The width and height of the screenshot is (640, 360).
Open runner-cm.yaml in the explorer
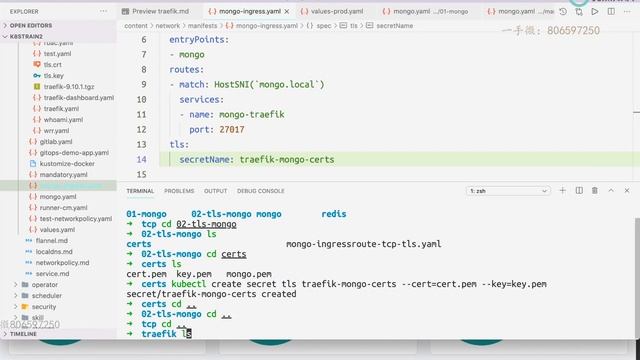coord(63,208)
